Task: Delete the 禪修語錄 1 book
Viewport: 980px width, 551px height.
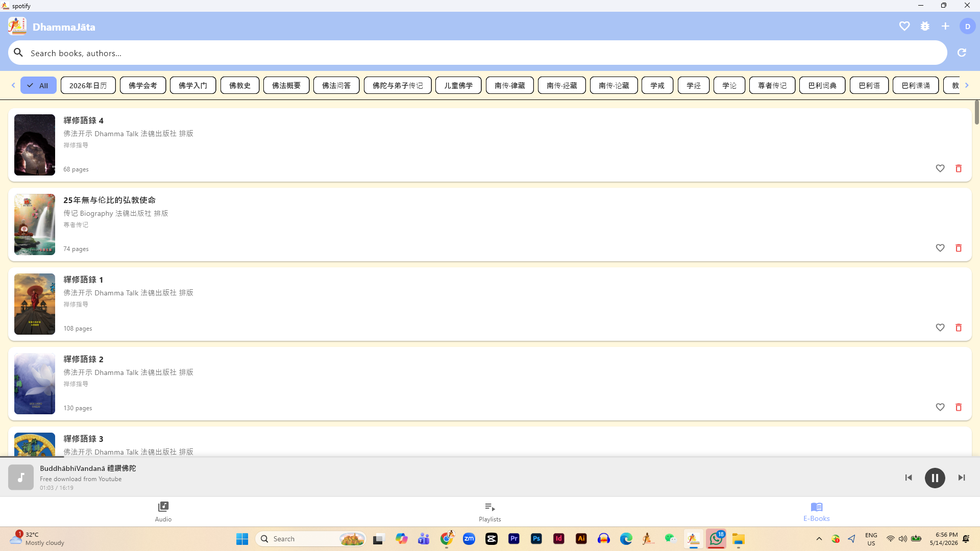Action: point(959,328)
